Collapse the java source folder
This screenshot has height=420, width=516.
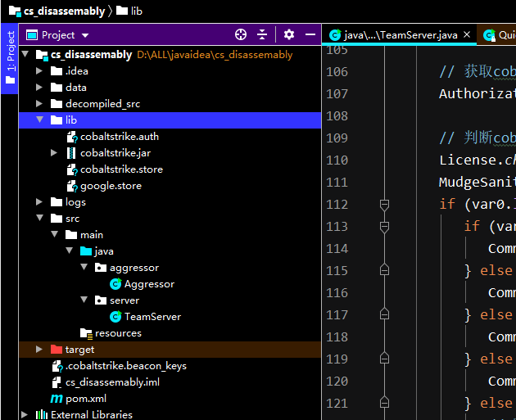coord(70,251)
